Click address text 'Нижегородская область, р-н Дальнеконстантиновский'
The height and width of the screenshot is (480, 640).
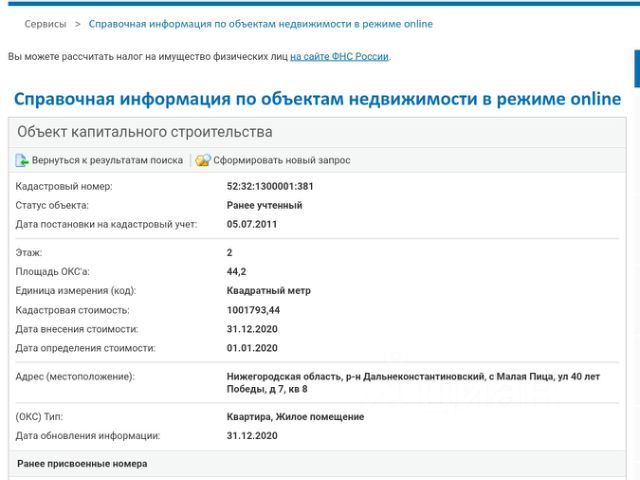point(356,376)
